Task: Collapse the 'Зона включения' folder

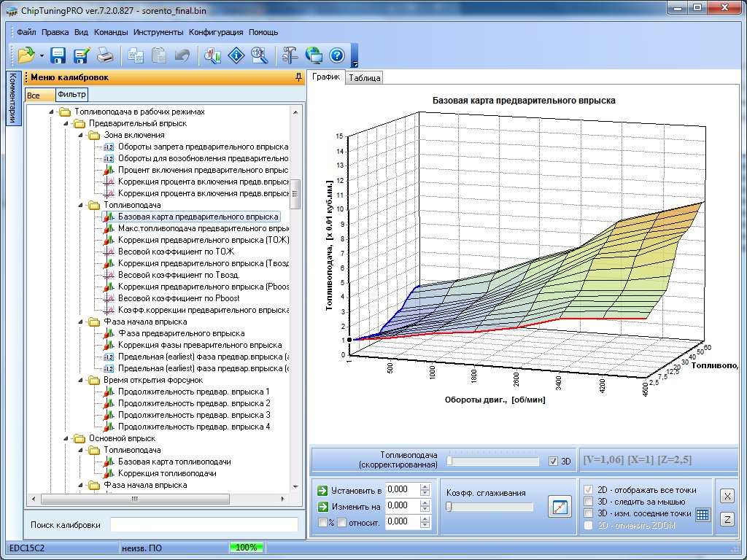Action: pos(79,135)
